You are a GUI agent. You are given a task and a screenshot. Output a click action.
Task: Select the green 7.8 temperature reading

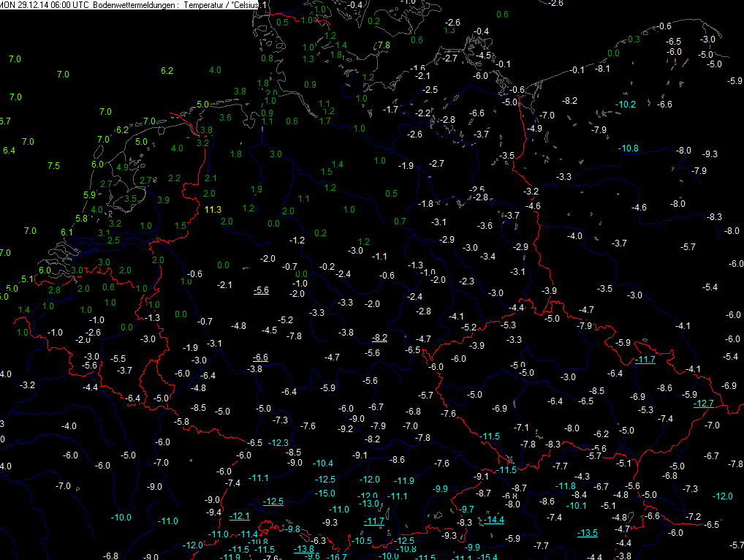coord(383,45)
